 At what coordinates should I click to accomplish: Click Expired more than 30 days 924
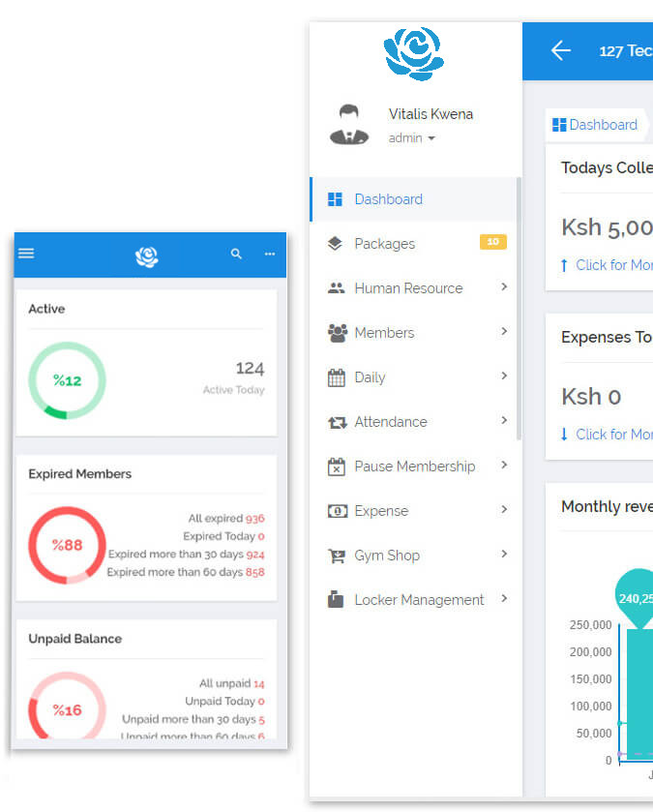click(x=187, y=555)
